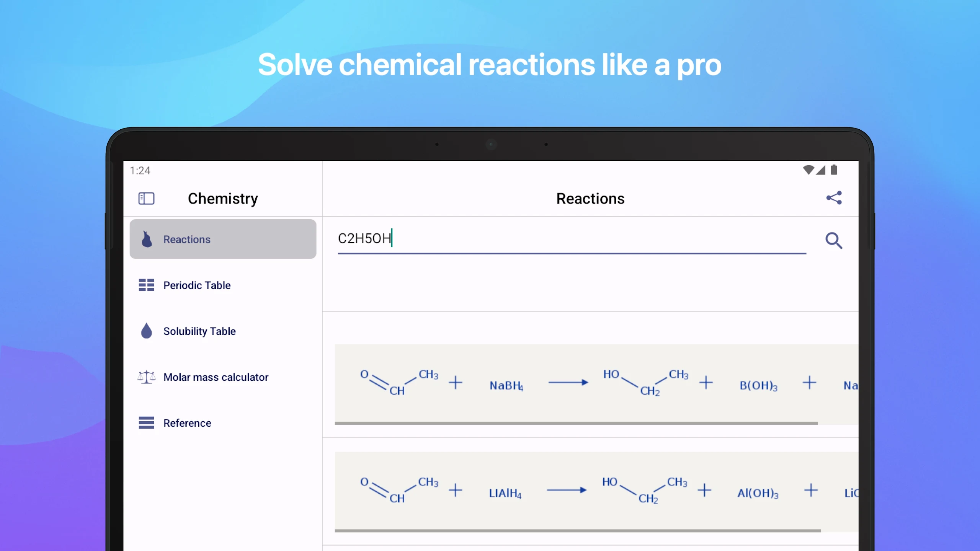
Task: Tap the share icon in header
Action: [x=834, y=198]
